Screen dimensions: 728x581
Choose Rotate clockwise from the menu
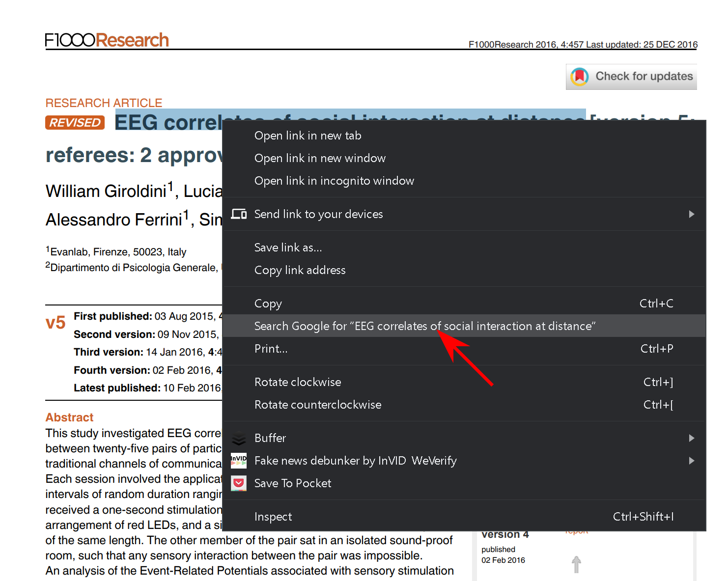298,382
